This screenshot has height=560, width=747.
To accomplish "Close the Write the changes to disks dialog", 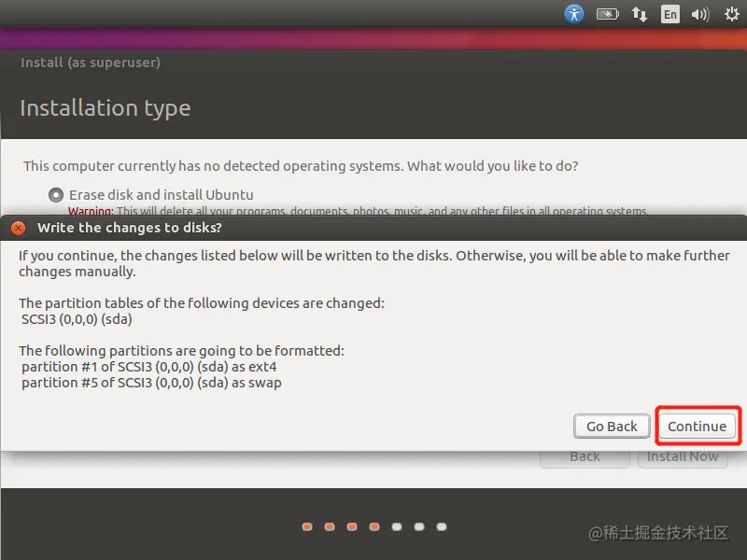I will coord(18,228).
